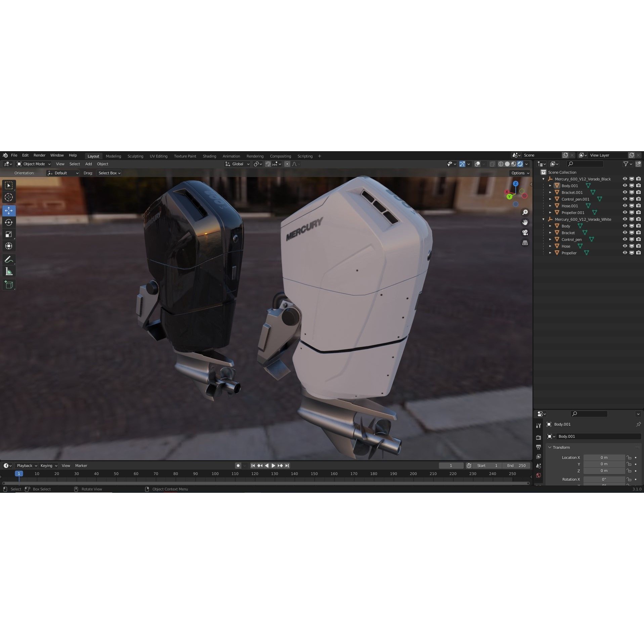Activate the Annotate tool
The height and width of the screenshot is (644, 644).
pos(9,259)
